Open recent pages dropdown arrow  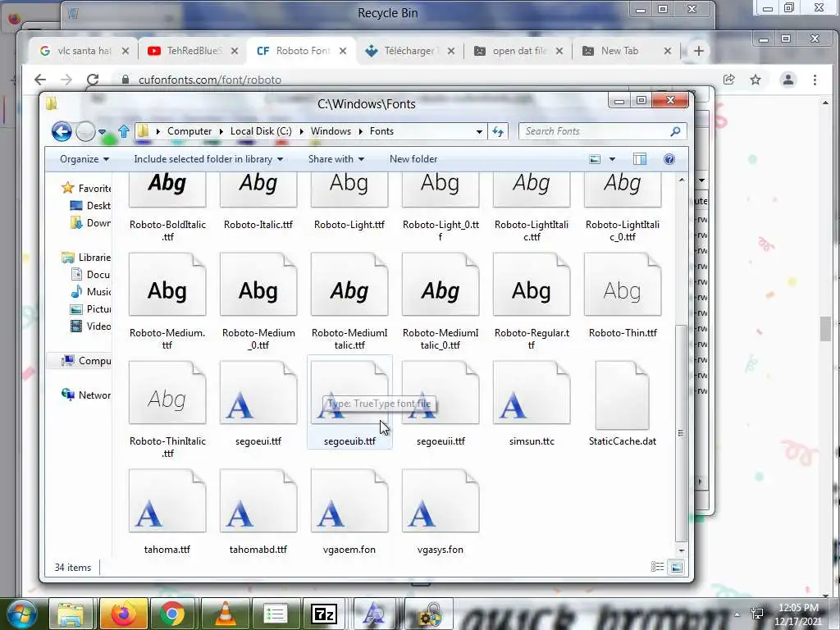pos(102,132)
